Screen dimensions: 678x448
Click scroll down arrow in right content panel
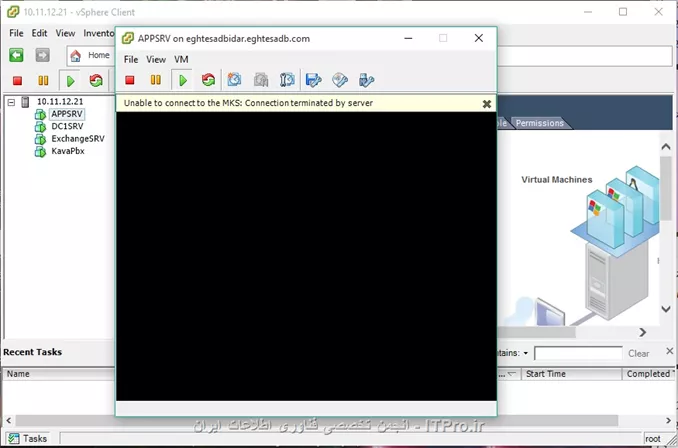pyautogui.click(x=666, y=309)
